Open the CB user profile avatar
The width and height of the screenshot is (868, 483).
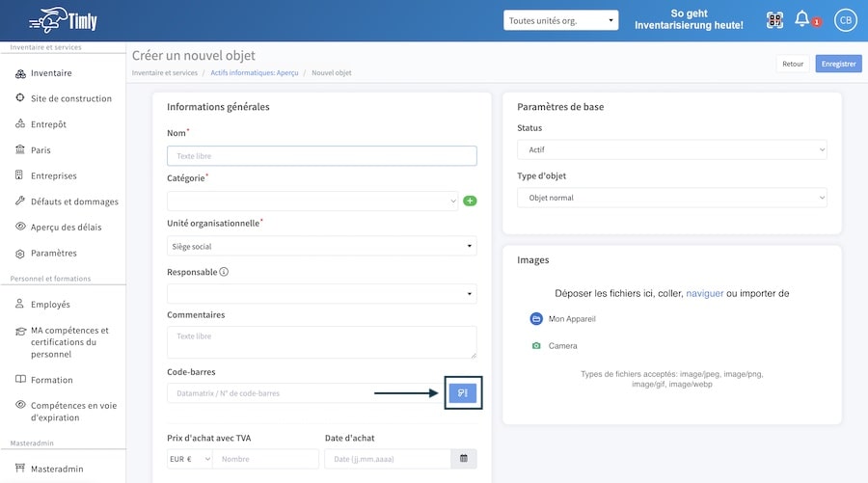(845, 20)
